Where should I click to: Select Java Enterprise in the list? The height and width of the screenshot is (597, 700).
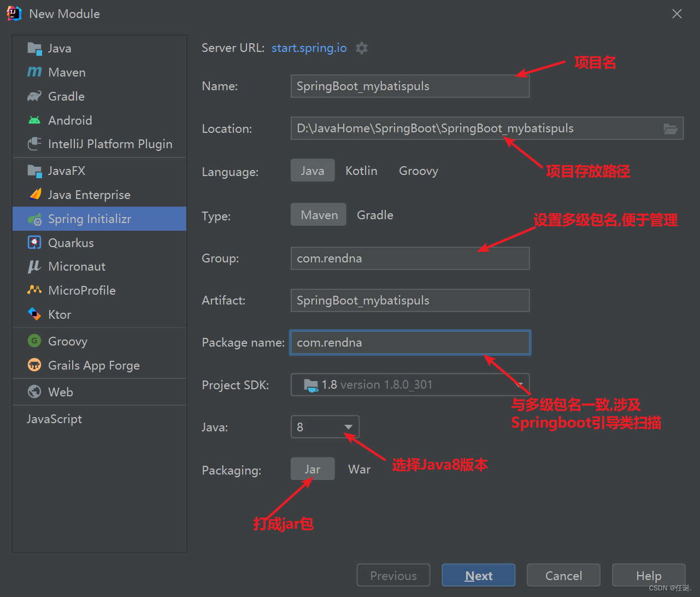[x=99, y=195]
